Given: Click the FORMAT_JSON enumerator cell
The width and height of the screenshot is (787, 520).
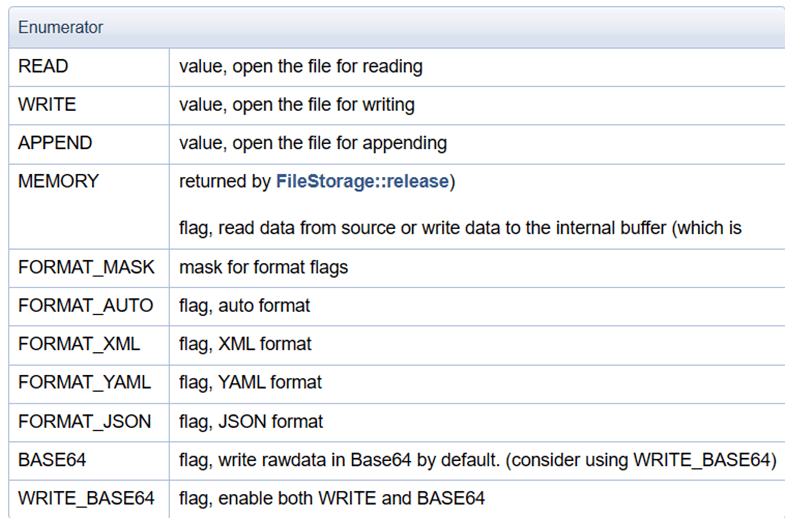Looking at the screenshot, I should pos(84,421).
